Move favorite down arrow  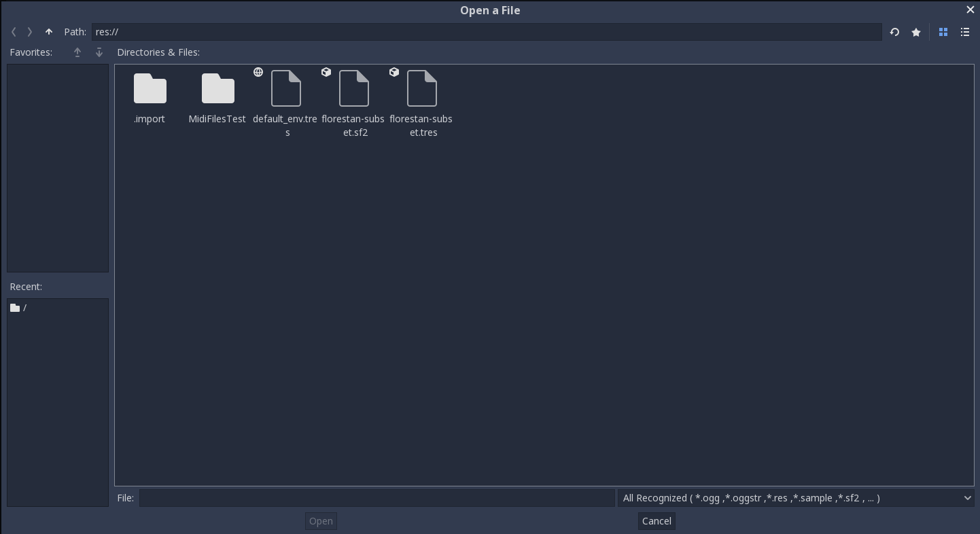click(99, 52)
